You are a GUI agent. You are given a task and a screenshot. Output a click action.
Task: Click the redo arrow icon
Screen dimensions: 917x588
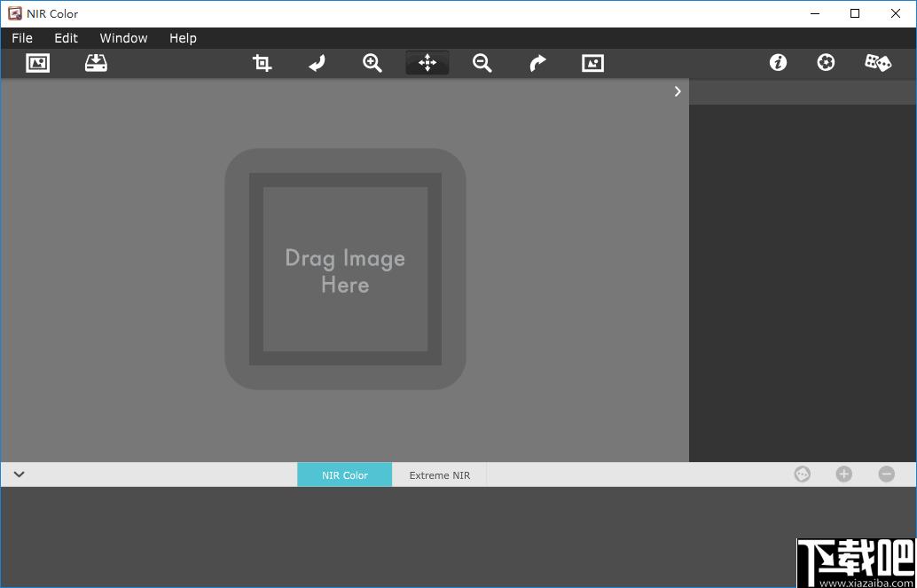[537, 63]
